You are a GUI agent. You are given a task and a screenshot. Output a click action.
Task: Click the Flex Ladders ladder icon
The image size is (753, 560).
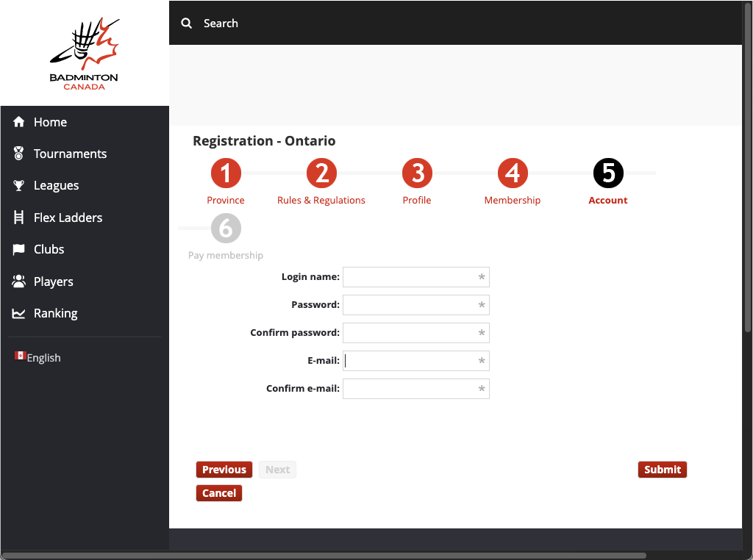(18, 218)
